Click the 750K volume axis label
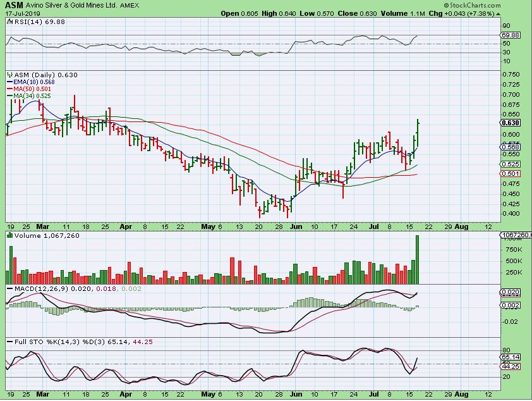The height and width of the screenshot is (401, 532). pyautogui.click(x=514, y=250)
